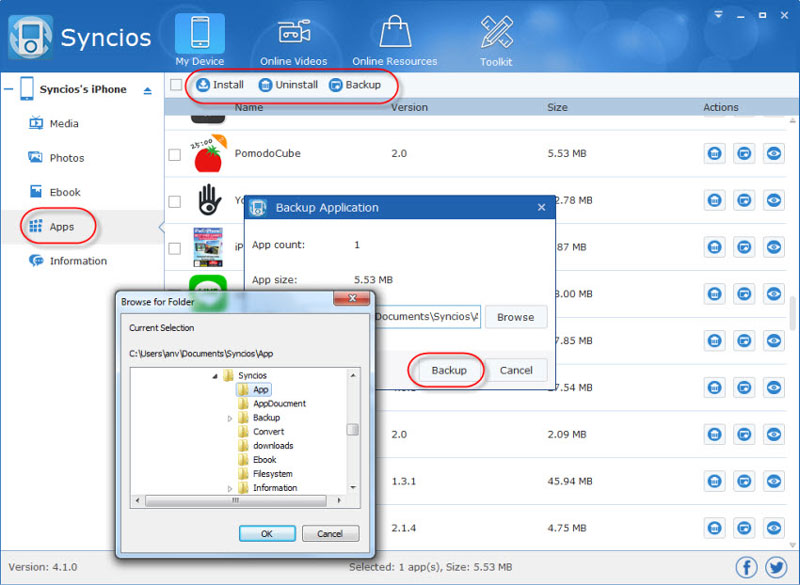Select the Ebook folder in the tree

[x=257, y=460]
